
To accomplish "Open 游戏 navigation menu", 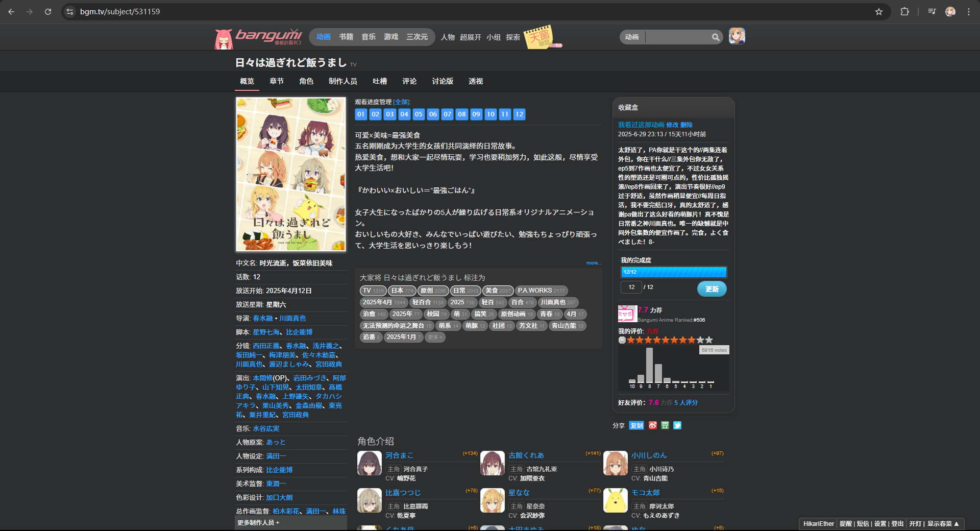I will point(391,37).
